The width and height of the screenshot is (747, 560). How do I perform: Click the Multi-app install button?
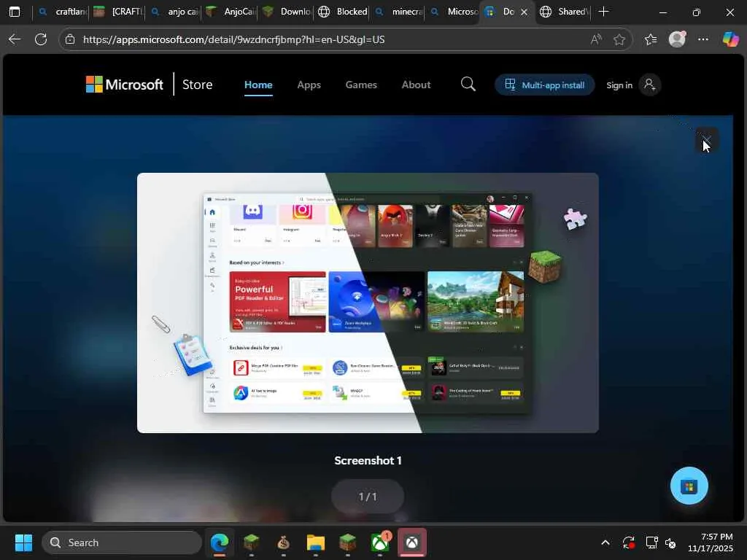544,85
